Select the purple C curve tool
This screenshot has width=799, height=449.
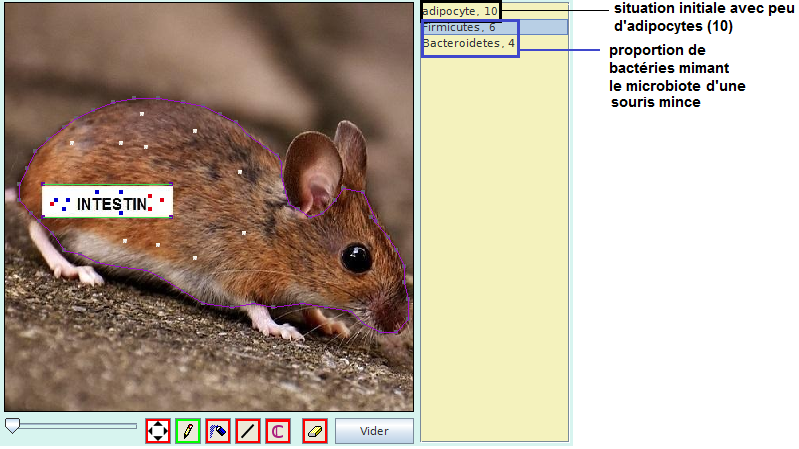click(x=278, y=431)
